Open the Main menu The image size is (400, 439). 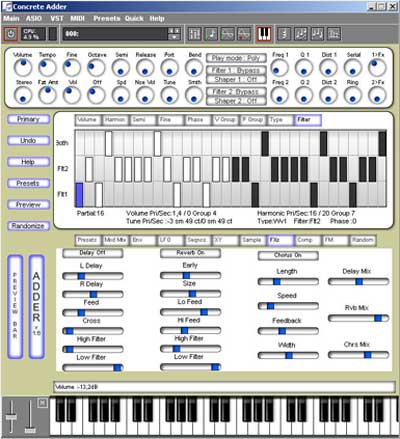[x=11, y=19]
